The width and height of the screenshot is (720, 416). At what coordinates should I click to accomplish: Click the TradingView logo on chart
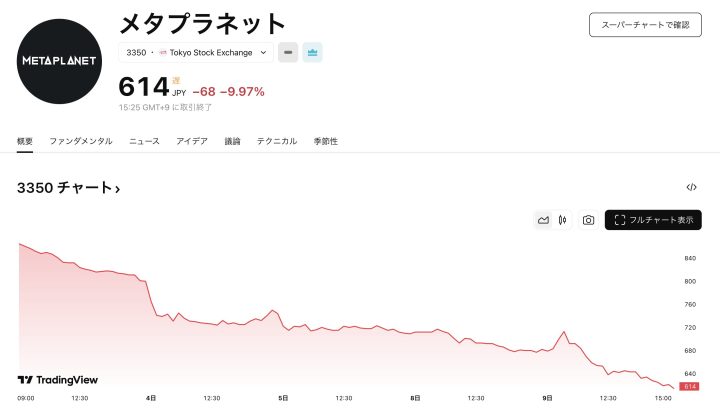(x=57, y=380)
